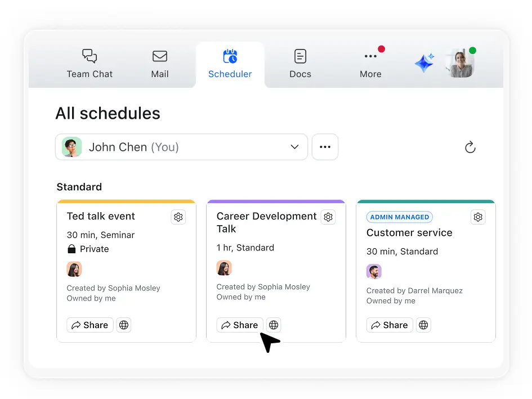The height and width of the screenshot is (399, 532).
Task: Select the Mail envelope icon
Action: tap(160, 56)
